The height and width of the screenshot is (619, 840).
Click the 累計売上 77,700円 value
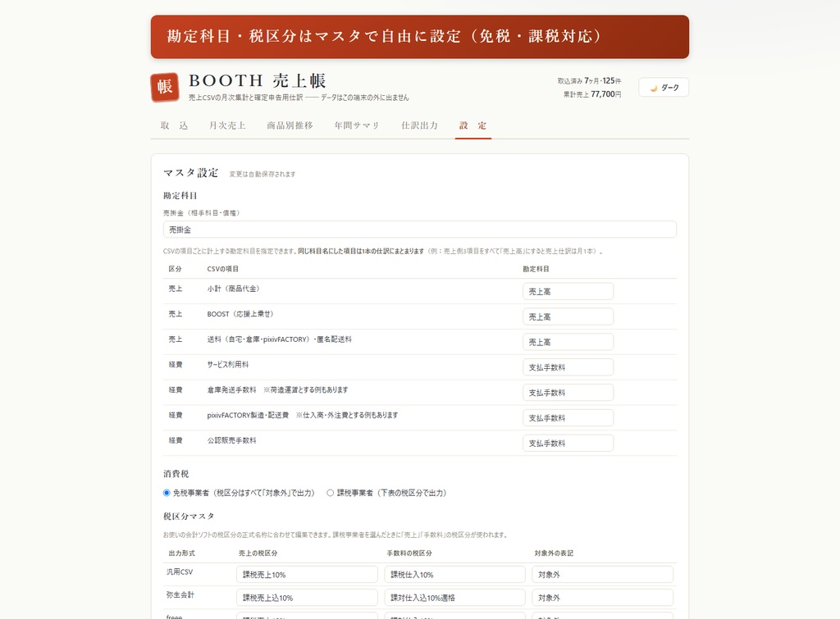pyautogui.click(x=592, y=94)
